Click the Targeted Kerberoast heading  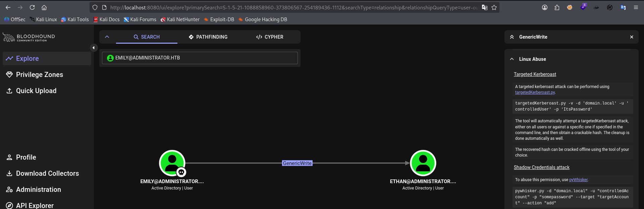point(535,74)
